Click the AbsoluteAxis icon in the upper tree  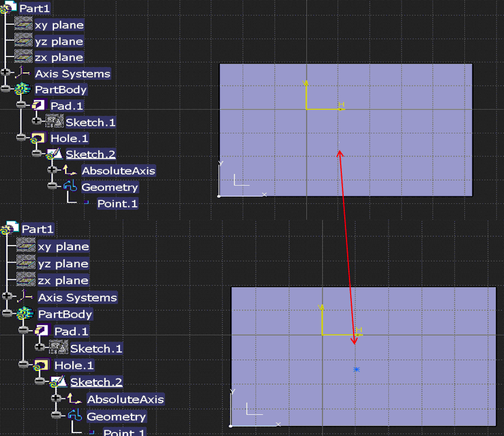[x=69, y=170]
